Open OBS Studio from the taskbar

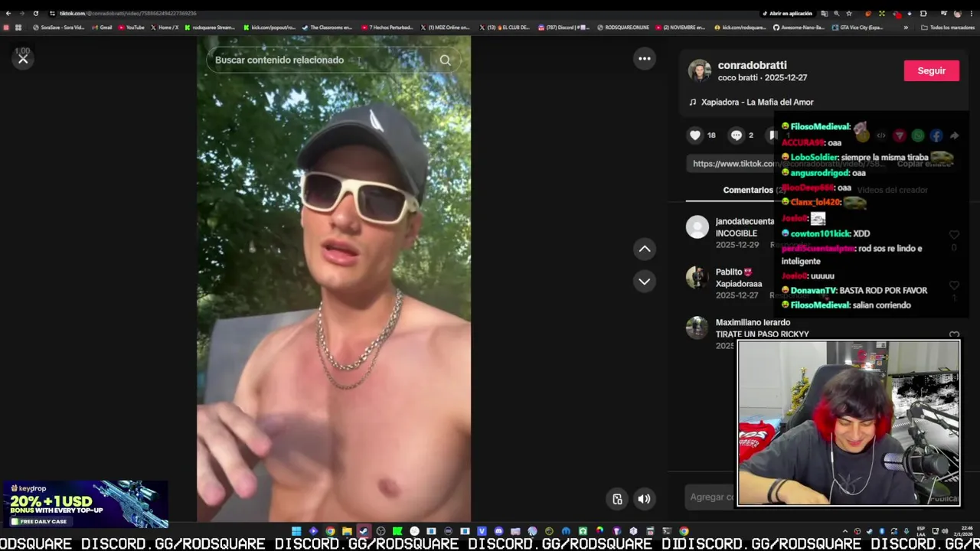click(381, 531)
